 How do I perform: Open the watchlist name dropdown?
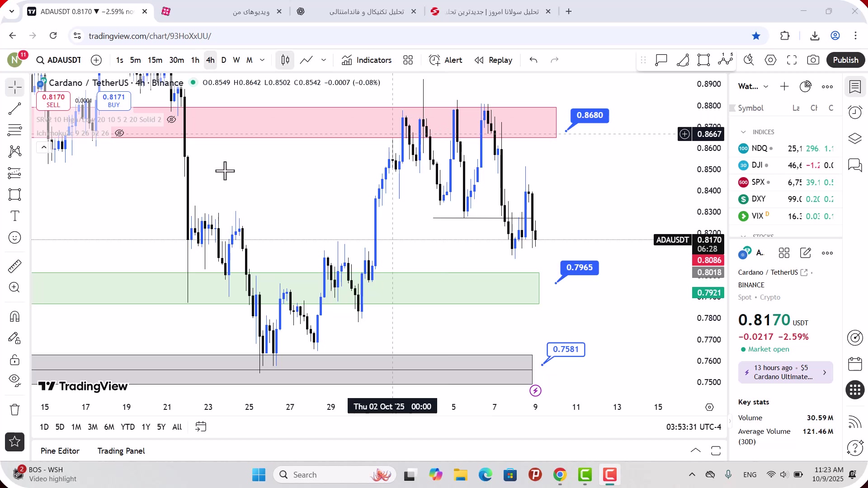[753, 86]
